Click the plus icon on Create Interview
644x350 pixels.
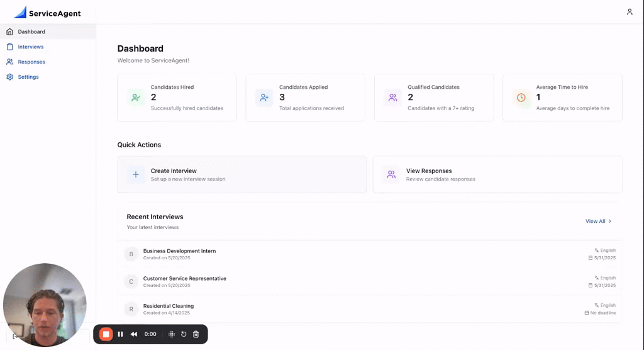coord(136,174)
